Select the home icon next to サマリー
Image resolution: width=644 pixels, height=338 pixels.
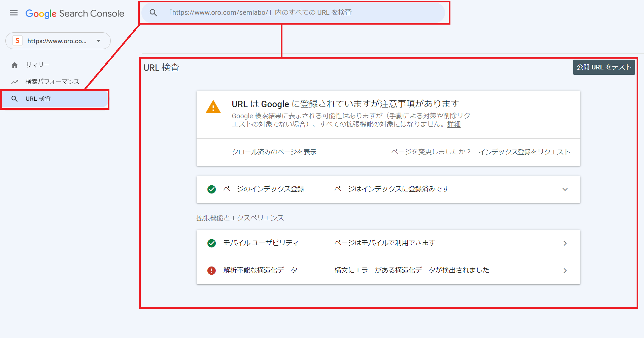click(15, 64)
